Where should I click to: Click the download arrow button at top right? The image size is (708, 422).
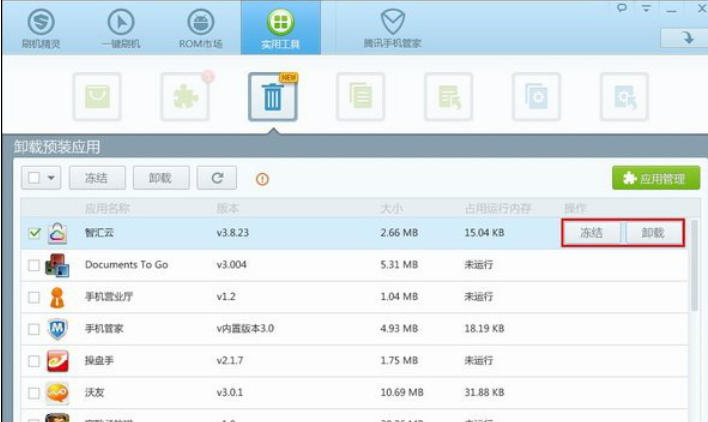686,38
